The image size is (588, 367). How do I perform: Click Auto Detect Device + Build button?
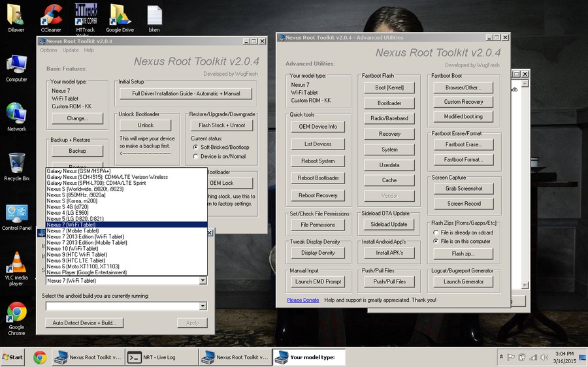point(84,323)
